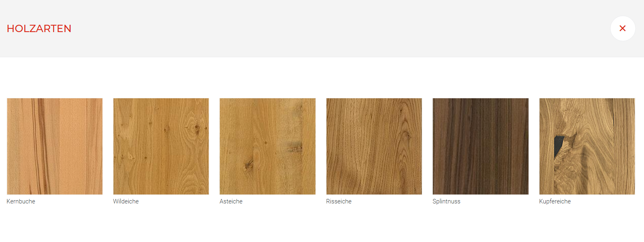Image resolution: width=644 pixels, height=242 pixels.
Task: Choose the Asteiche wood texture
Action: (267, 146)
